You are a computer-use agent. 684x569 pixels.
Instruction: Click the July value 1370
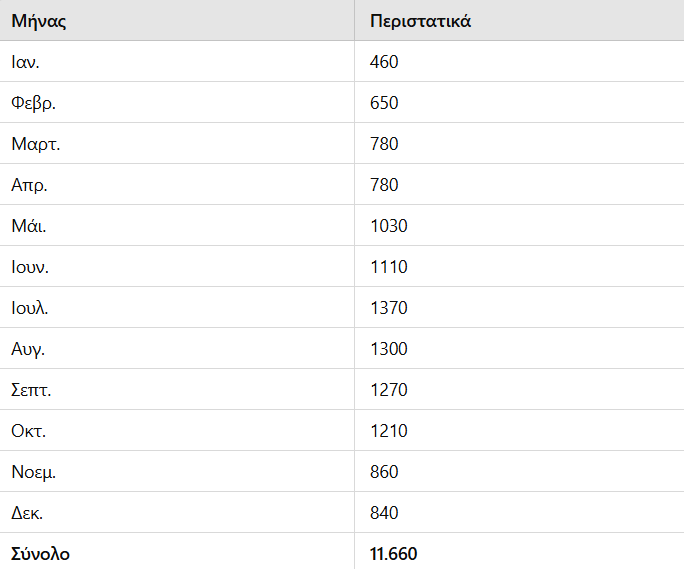pyautogui.click(x=389, y=308)
